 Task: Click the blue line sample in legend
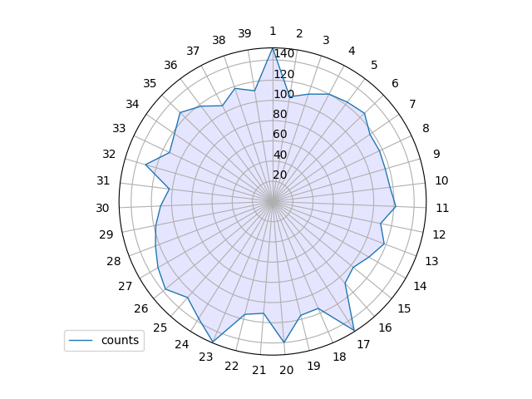pos(81,341)
